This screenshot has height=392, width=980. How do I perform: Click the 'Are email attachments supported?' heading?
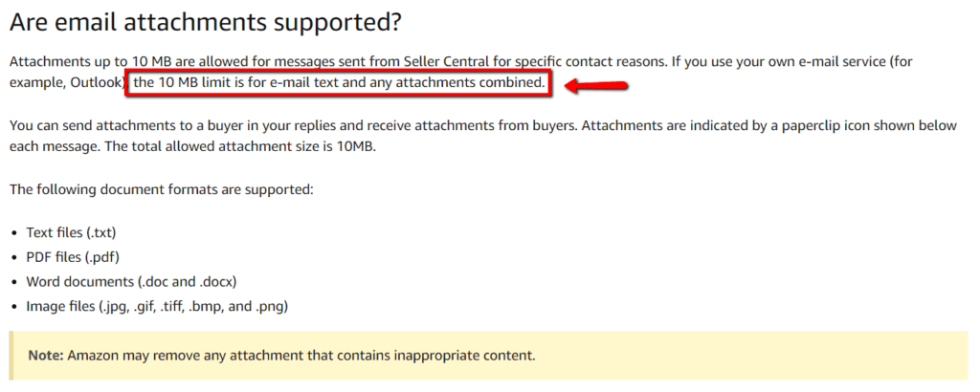pyautogui.click(x=205, y=23)
